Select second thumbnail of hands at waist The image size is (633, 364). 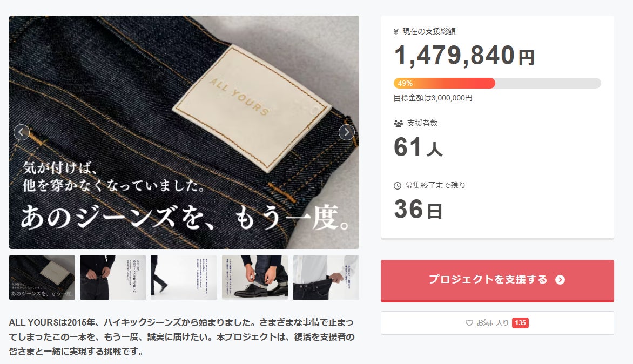[x=113, y=278]
